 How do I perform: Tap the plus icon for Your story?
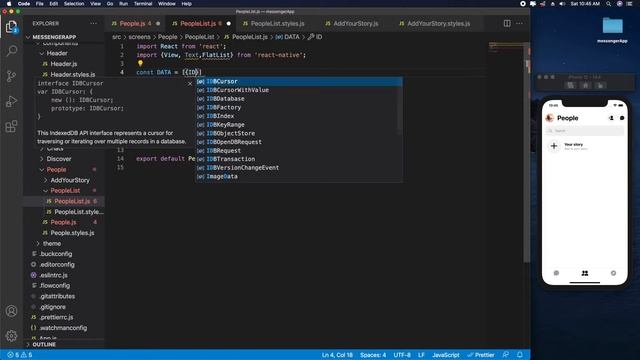pyautogui.click(x=554, y=146)
